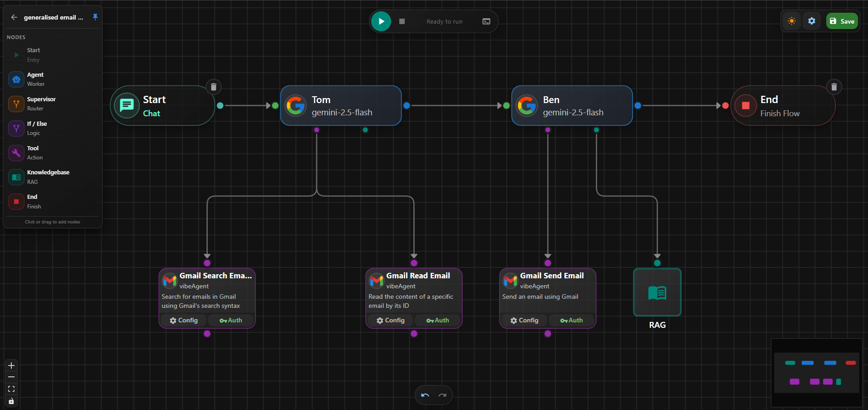
Task: Add a Tool action node from palette
Action: pyautogui.click(x=53, y=153)
